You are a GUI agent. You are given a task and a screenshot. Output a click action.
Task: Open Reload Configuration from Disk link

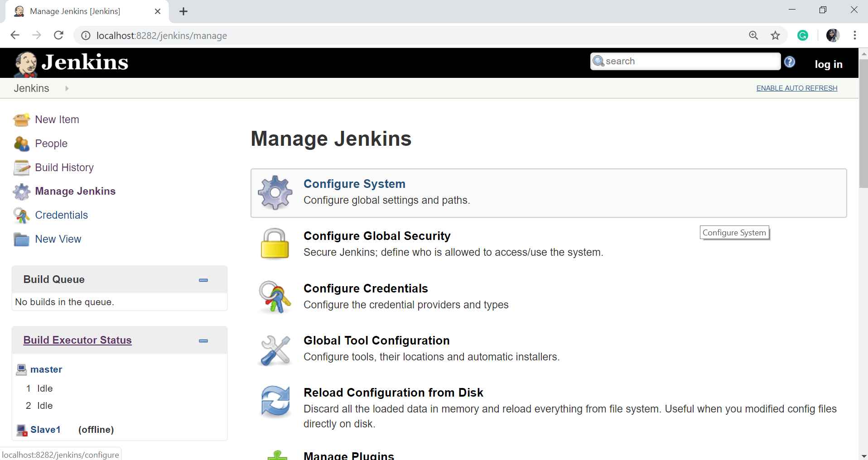pos(393,393)
